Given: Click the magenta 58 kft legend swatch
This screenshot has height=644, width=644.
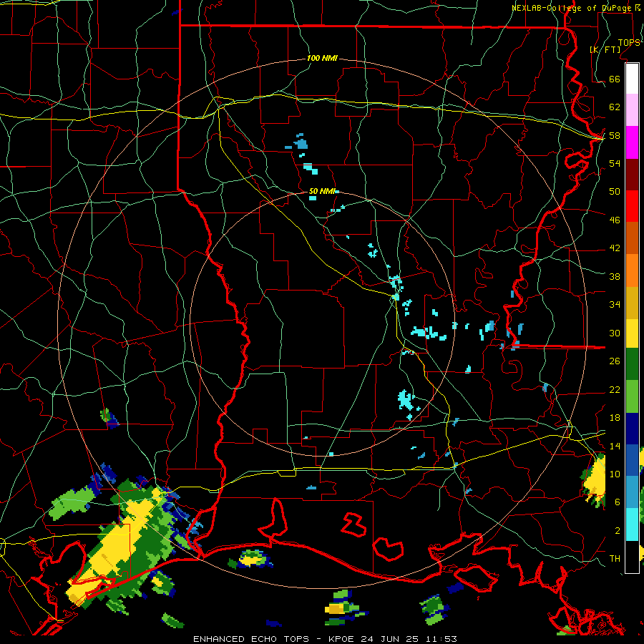Looking at the screenshot, I should pyautogui.click(x=632, y=142).
